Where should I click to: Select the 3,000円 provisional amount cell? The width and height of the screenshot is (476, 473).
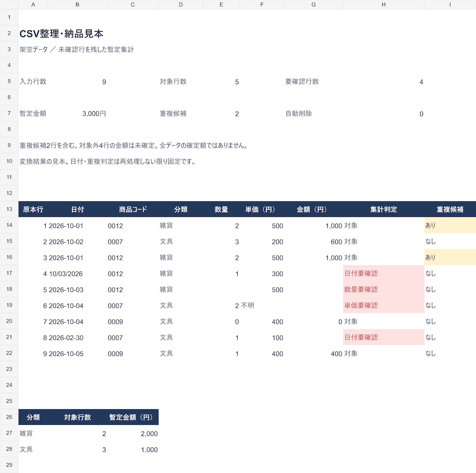[77, 114]
